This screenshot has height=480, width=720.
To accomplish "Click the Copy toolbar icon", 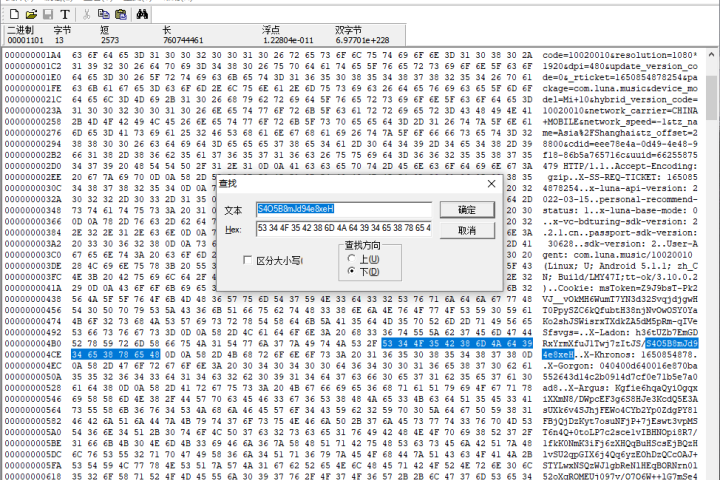I will click(103, 15).
